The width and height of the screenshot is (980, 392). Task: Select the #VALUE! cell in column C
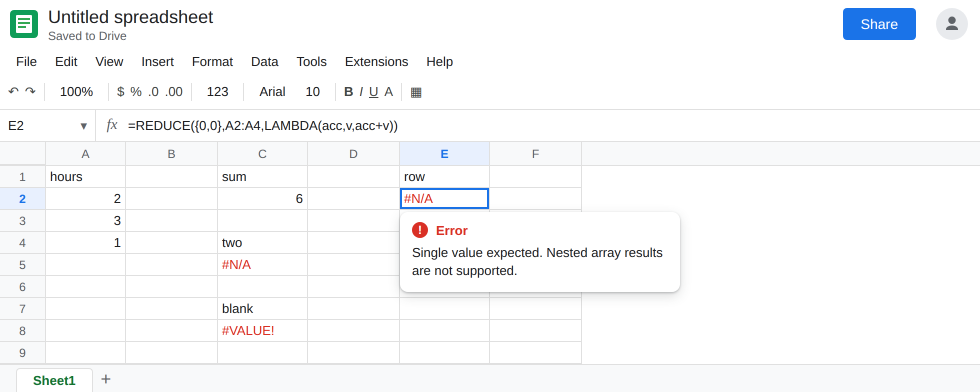262,330
